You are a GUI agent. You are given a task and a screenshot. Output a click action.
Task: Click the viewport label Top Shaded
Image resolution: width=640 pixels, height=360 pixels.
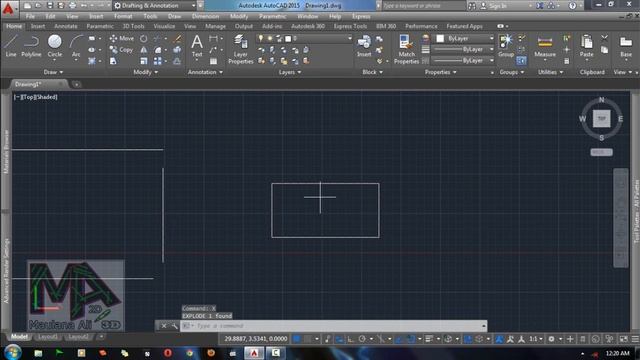point(36,97)
